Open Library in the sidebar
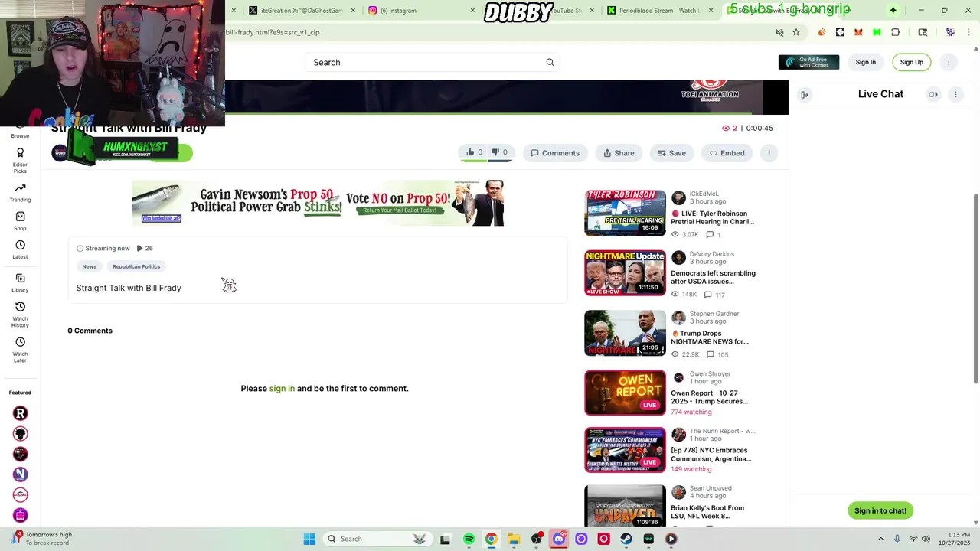The image size is (980, 551). tap(20, 283)
